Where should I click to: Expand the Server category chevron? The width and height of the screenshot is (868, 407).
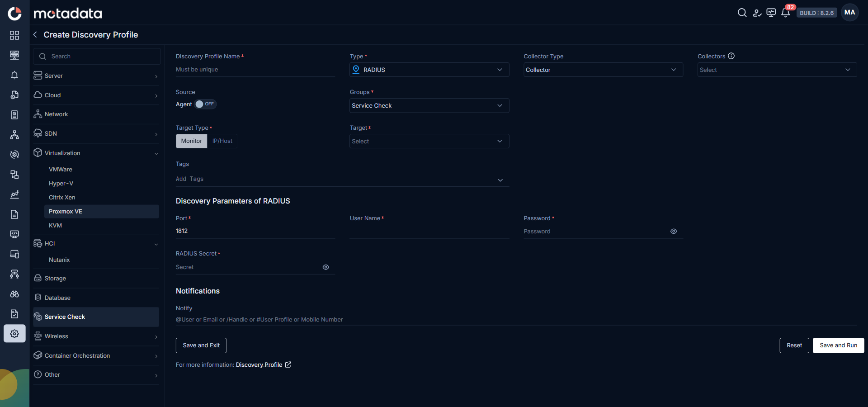coord(156,76)
